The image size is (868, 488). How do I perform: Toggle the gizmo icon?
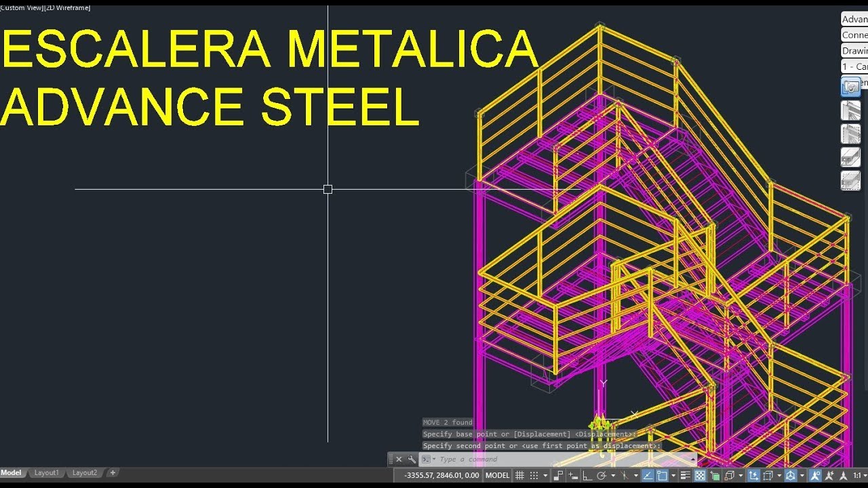791,475
